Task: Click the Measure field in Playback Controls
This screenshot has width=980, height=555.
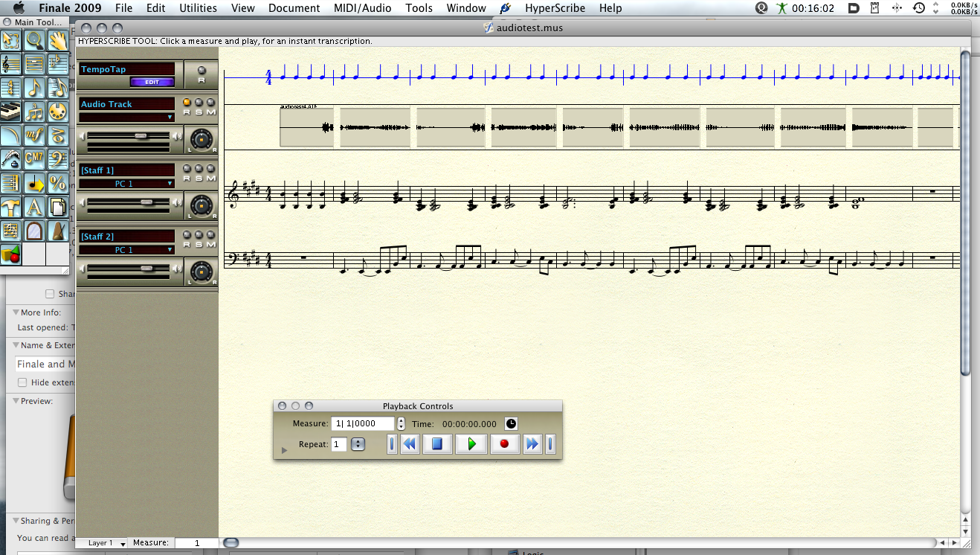Action: pyautogui.click(x=364, y=423)
